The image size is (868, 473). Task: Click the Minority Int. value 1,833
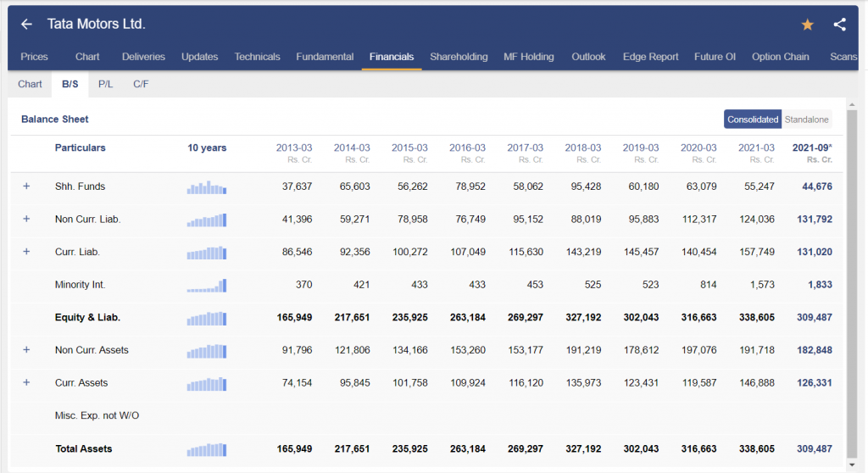[820, 285]
